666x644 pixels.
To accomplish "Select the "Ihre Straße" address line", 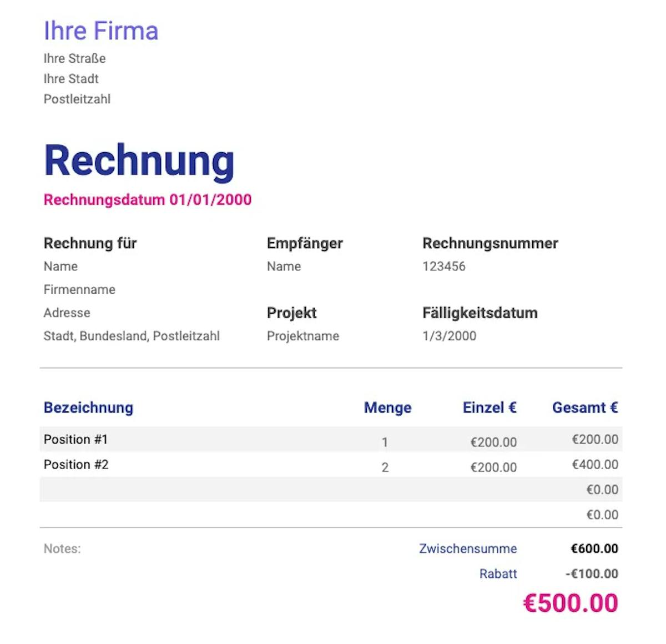I will click(x=74, y=58).
